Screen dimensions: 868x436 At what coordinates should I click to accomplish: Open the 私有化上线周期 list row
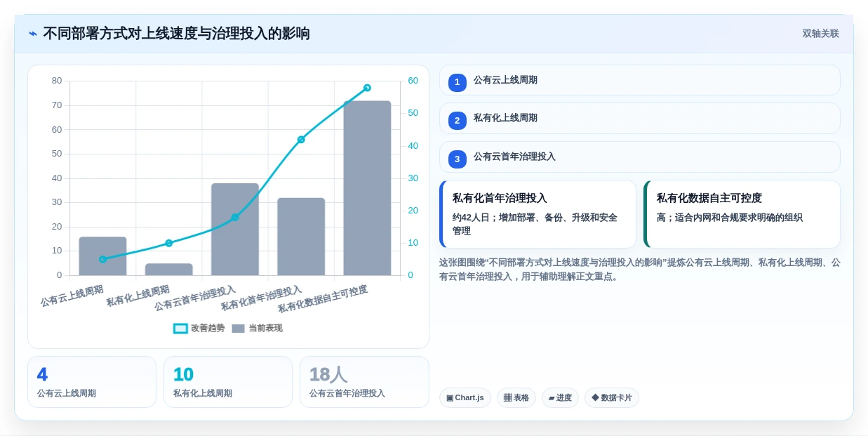coord(639,118)
